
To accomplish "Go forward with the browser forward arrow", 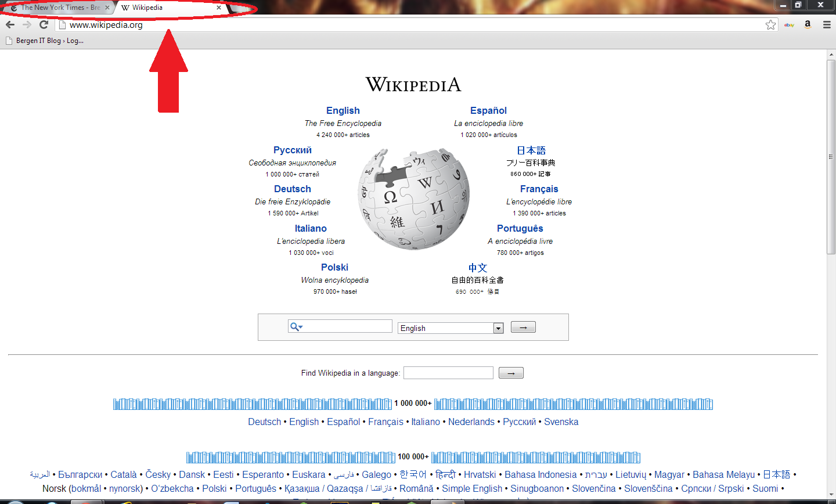I will [x=27, y=24].
